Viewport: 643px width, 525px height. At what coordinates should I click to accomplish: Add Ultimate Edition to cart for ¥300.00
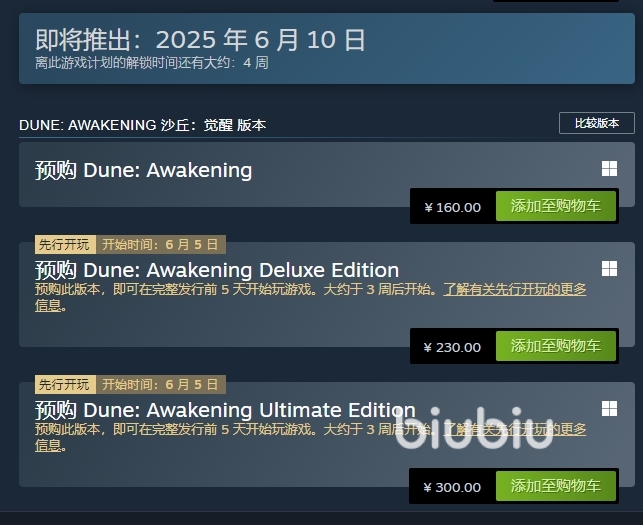coord(556,486)
